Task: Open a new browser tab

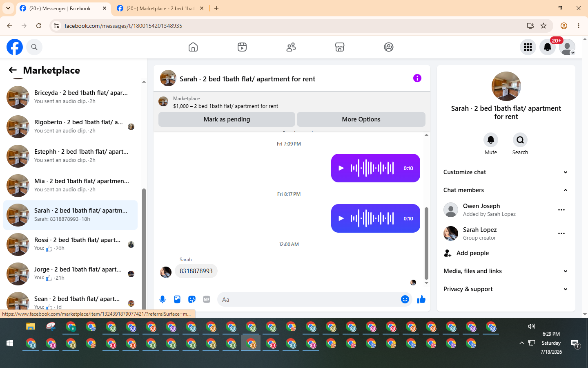Action: (x=216, y=8)
